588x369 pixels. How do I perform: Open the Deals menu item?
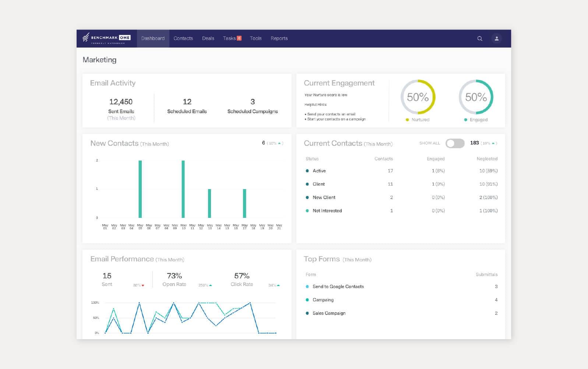[208, 38]
